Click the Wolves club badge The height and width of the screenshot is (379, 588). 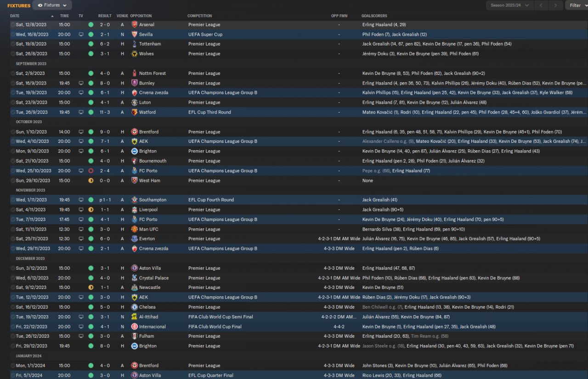tap(134, 54)
